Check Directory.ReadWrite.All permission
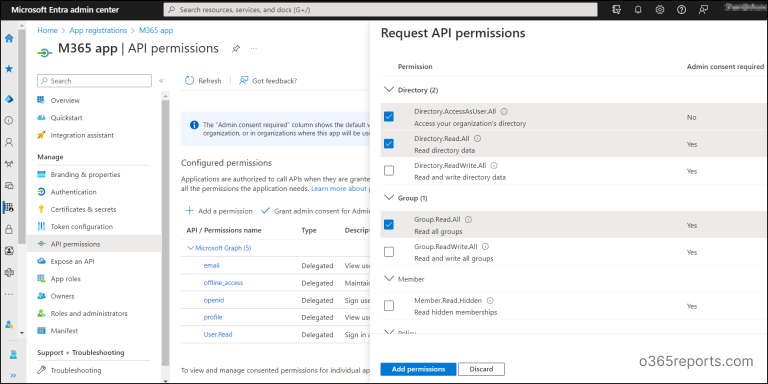This screenshot has width=768, height=384. [x=389, y=170]
